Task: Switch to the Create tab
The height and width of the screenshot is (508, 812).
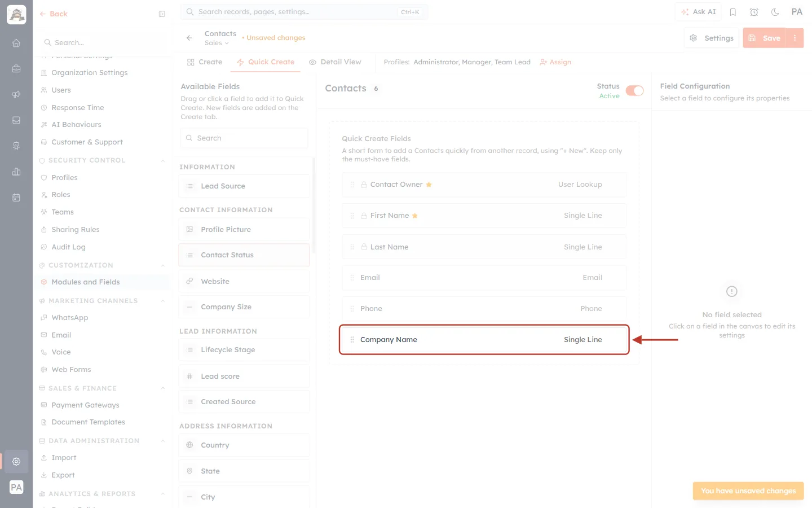Action: pos(205,62)
